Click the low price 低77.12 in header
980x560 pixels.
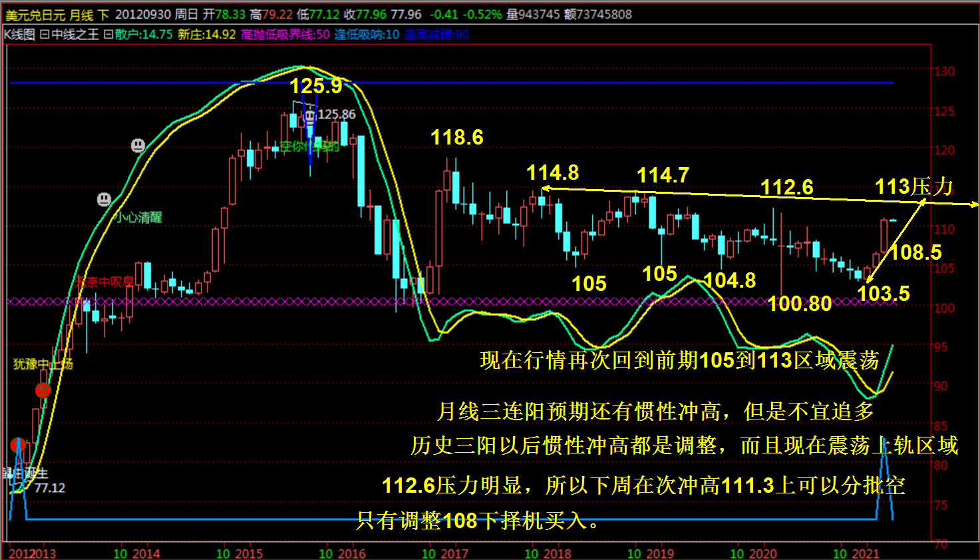[x=318, y=15]
